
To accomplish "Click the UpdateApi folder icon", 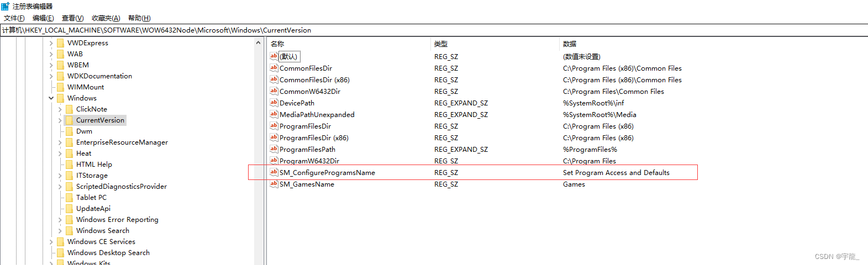I will [69, 209].
